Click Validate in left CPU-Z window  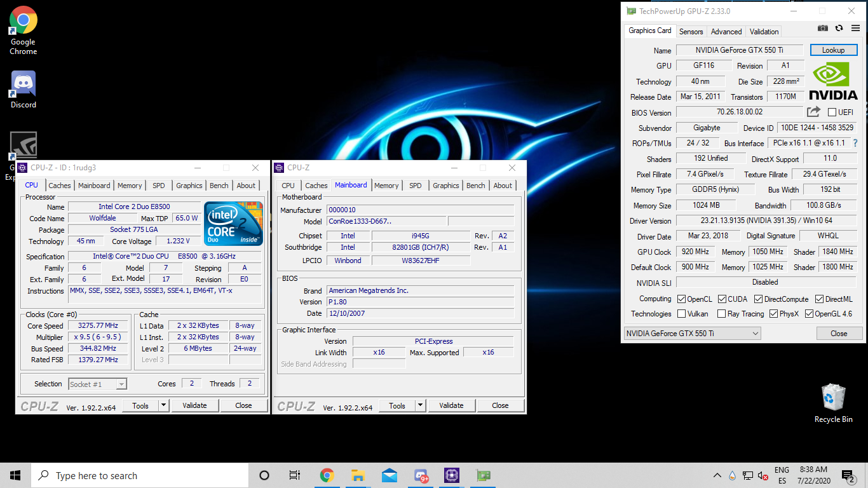point(194,405)
